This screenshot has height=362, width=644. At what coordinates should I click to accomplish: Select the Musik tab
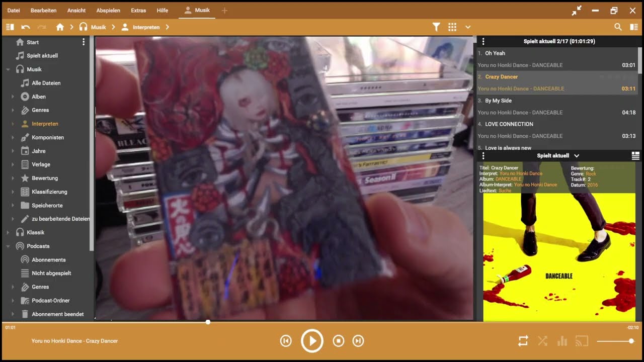197,11
